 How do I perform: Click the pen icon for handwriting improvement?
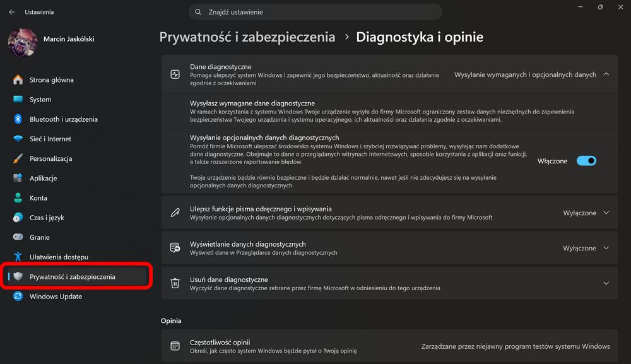175,213
